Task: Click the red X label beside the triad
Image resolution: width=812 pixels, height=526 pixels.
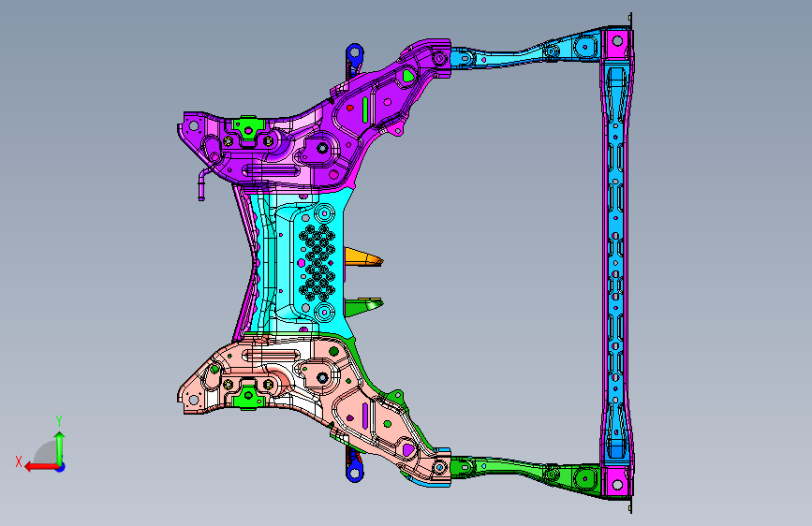Action: (19, 461)
